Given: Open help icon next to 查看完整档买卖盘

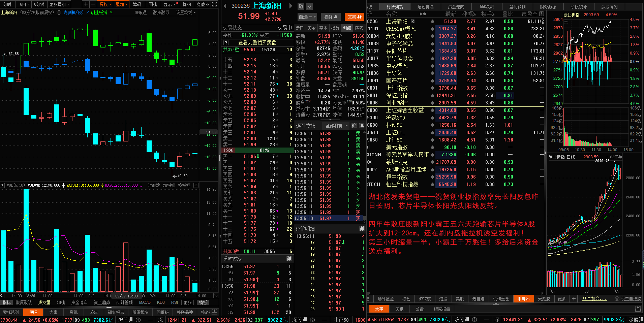Looking at the screenshot, I should coord(226,43).
